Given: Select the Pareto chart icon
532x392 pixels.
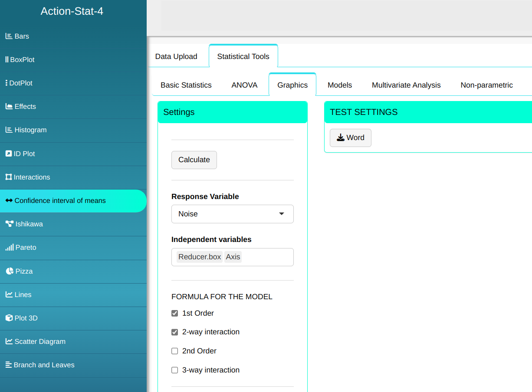Looking at the screenshot, I should point(9,248).
